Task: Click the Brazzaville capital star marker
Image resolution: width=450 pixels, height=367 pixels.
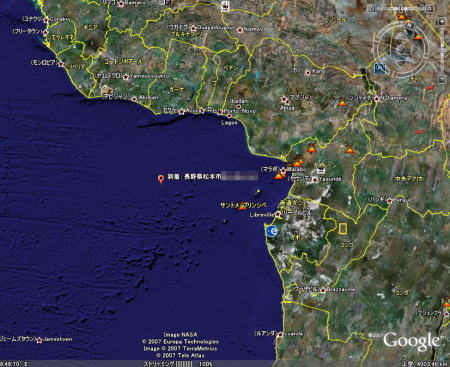Action: click(322, 290)
